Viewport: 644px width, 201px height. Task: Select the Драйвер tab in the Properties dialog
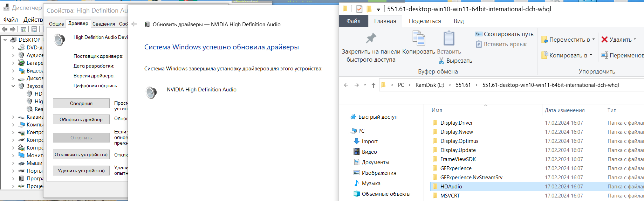pos(78,23)
